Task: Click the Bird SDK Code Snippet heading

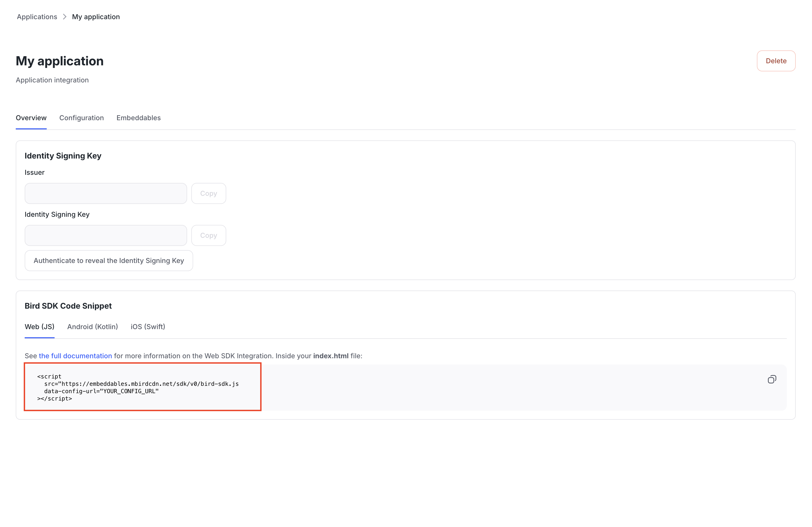Action: click(x=68, y=306)
